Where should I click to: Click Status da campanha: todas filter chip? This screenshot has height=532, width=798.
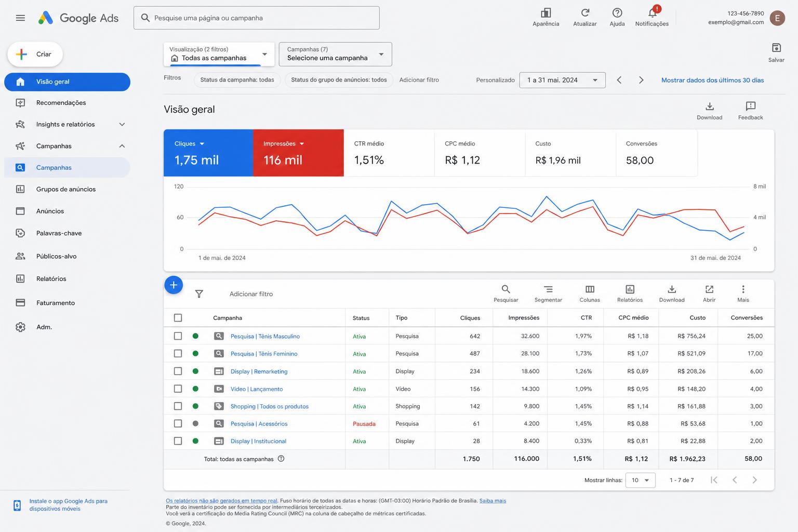pos(237,80)
